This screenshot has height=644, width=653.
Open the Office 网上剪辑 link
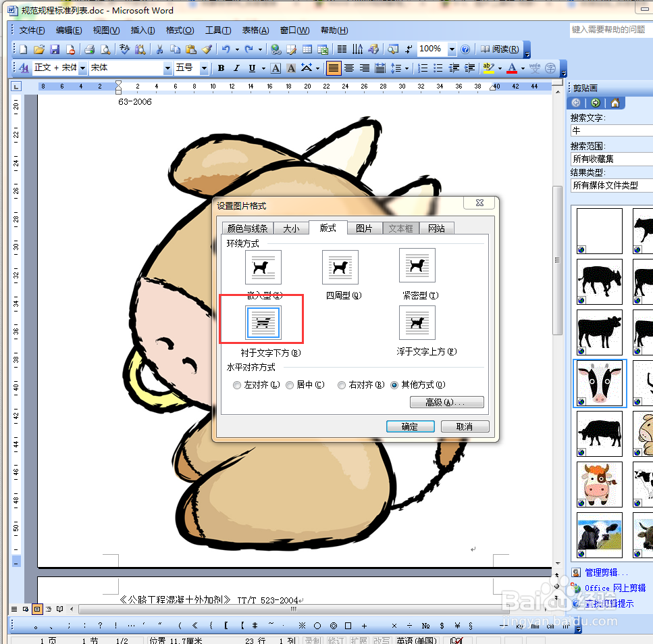click(x=615, y=588)
